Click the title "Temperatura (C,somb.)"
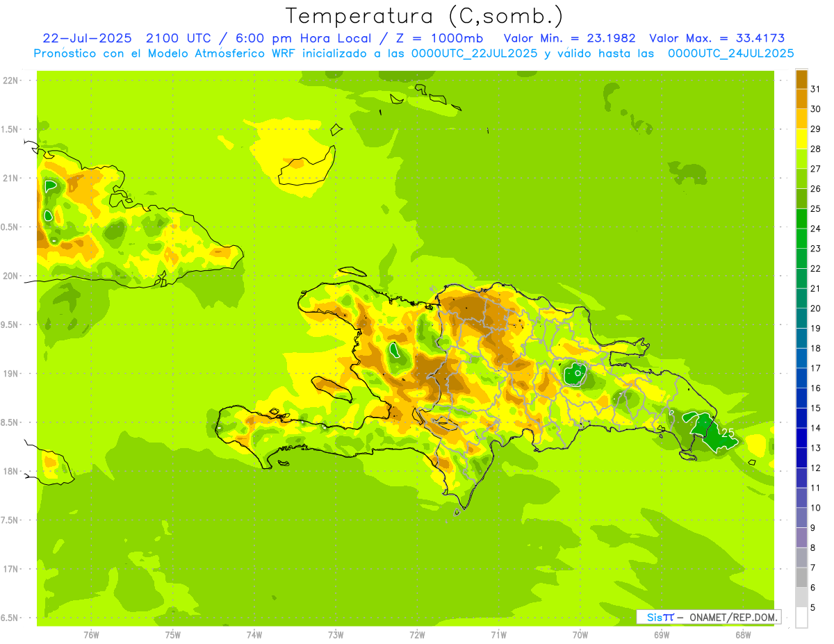Viewport: 834px width, 644px height. click(x=425, y=17)
